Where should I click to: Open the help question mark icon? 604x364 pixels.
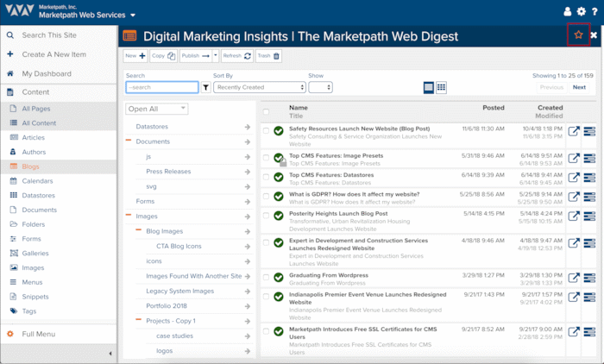[x=595, y=11]
